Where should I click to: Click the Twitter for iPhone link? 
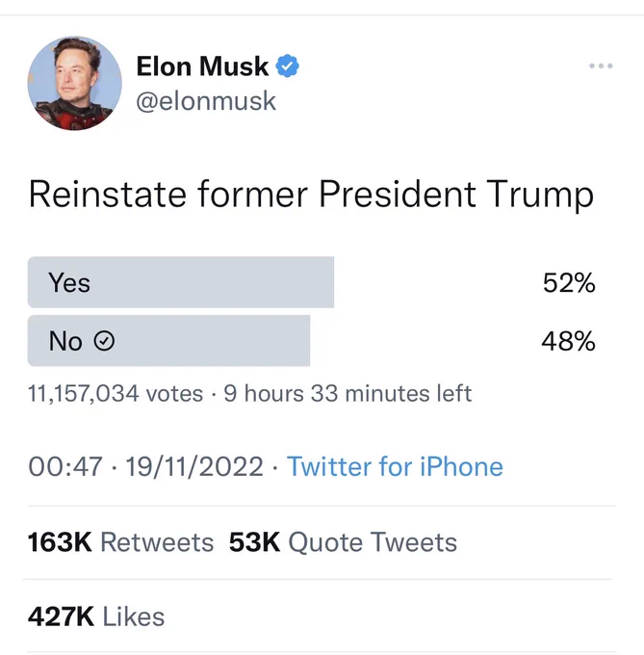(395, 466)
